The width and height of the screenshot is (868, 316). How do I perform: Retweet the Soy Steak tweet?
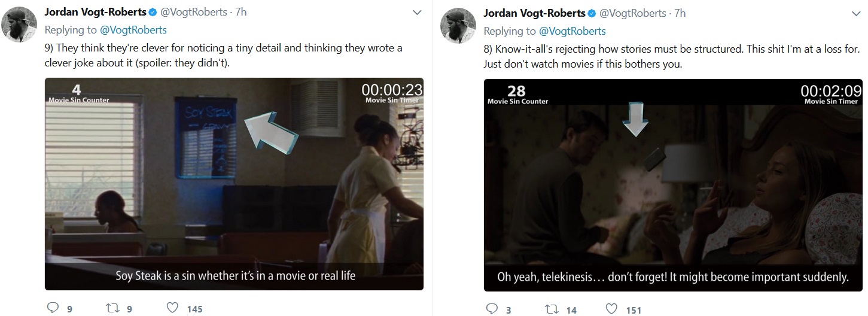click(x=112, y=308)
